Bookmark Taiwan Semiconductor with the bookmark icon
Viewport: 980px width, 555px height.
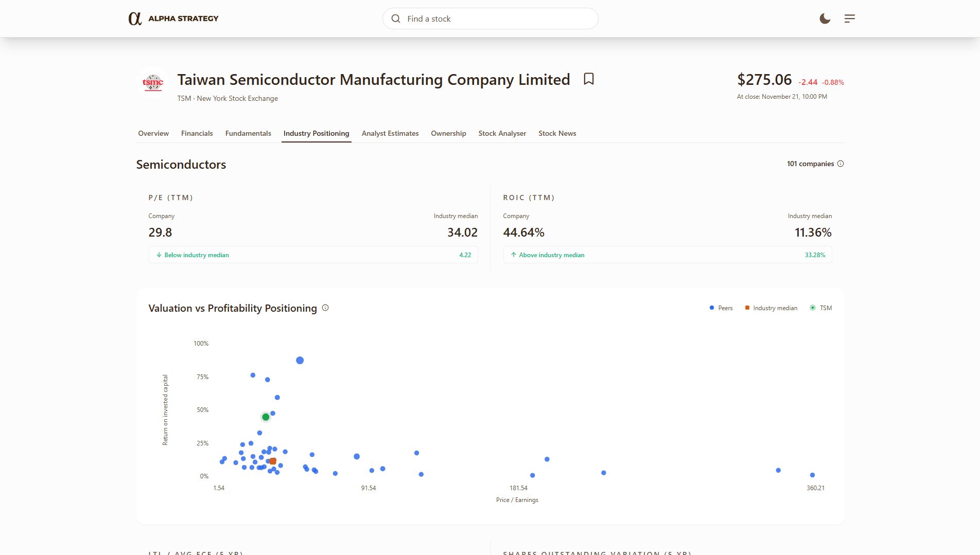click(x=588, y=79)
